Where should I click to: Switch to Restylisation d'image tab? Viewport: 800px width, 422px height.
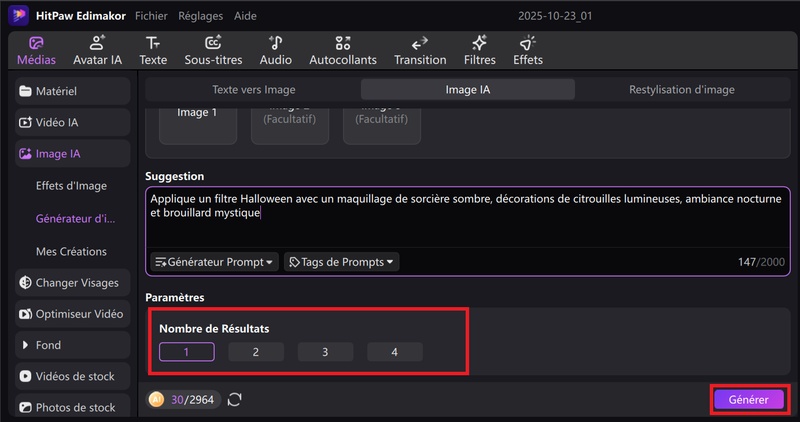click(x=681, y=89)
